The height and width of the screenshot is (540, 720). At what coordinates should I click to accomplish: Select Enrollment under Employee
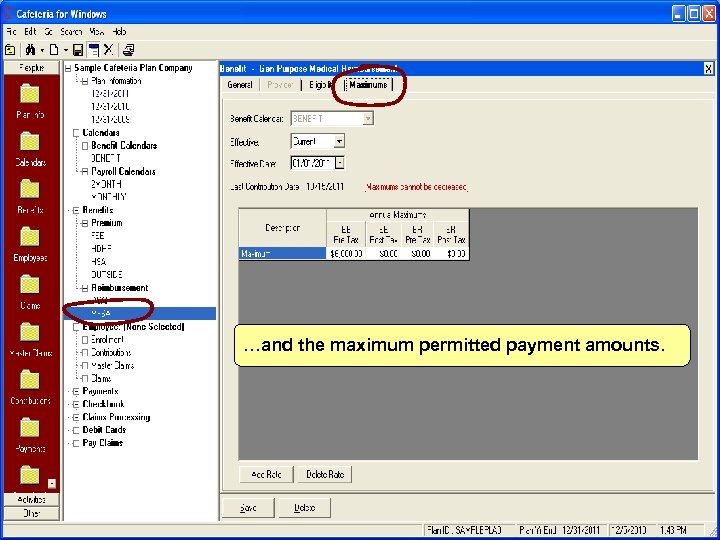pyautogui.click(x=107, y=340)
